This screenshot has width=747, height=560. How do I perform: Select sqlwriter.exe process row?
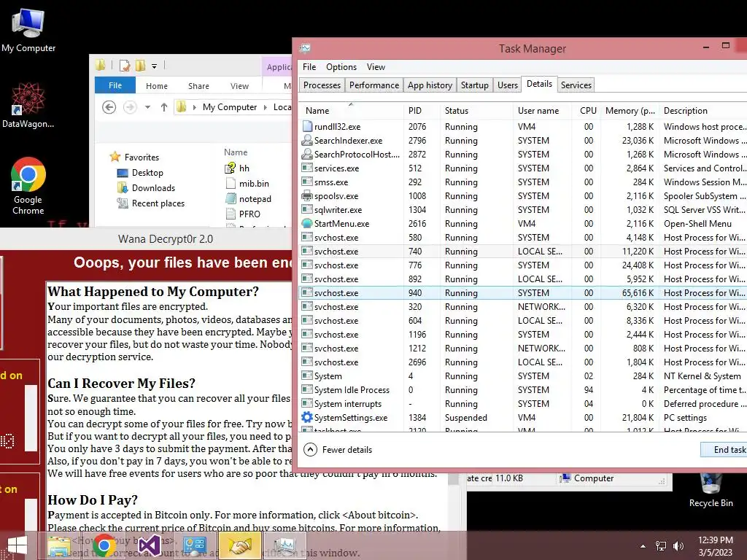523,209
